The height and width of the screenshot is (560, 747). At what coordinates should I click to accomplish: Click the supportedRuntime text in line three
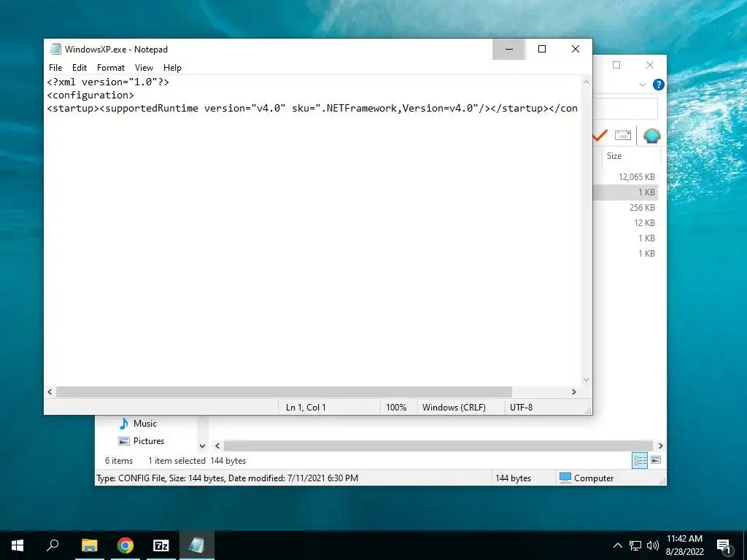coord(152,108)
